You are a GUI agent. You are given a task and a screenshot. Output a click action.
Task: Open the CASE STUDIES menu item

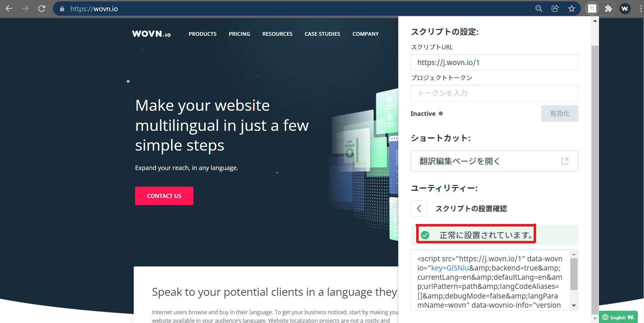(322, 34)
